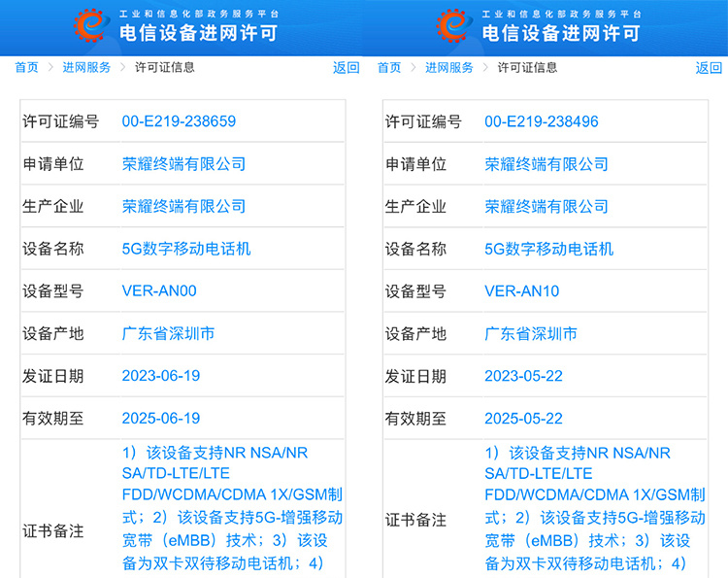Viewport: 728px width, 578px height.
Task: Select issue date 2023-05-22
Action: (524, 375)
